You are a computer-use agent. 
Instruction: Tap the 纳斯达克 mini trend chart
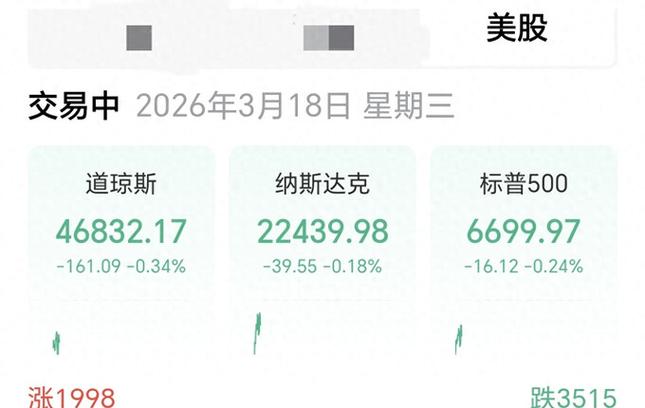(258, 333)
